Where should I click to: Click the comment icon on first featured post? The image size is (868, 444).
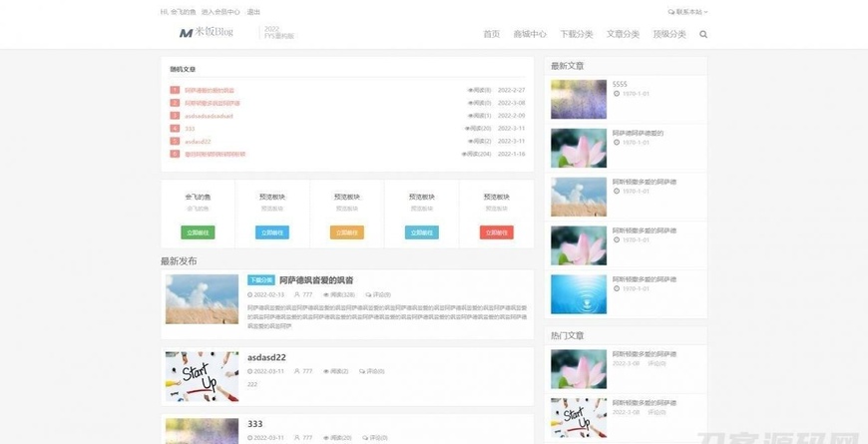(x=368, y=295)
